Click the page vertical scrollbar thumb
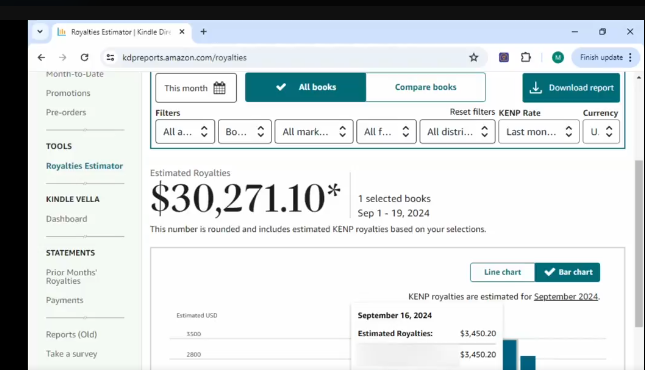The width and height of the screenshot is (645, 370). tap(638, 243)
